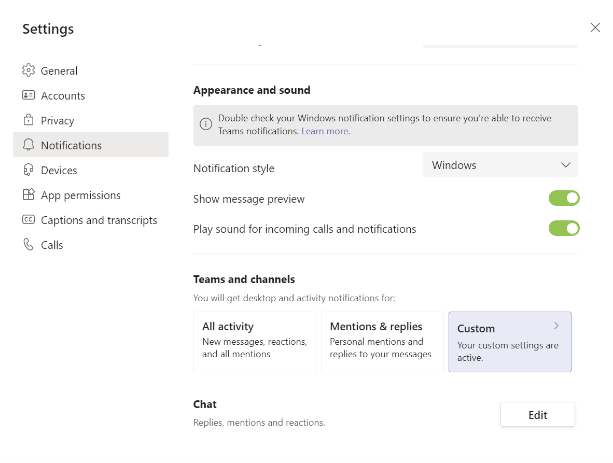
Task: Click the Appearance and sound heading
Action: click(252, 90)
